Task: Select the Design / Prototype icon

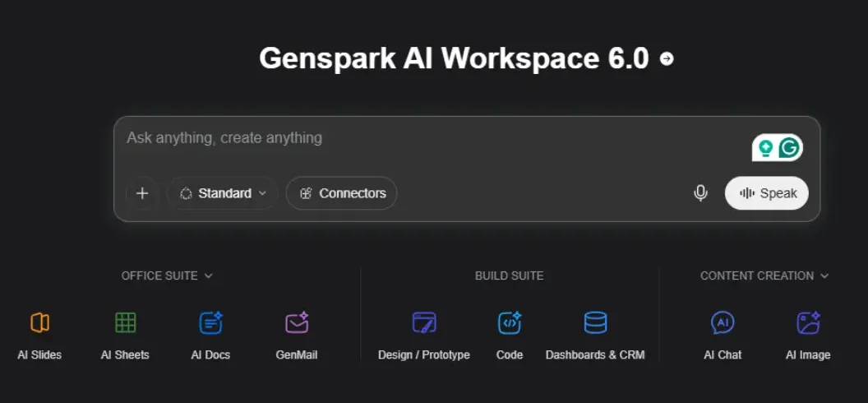Action: pos(424,322)
